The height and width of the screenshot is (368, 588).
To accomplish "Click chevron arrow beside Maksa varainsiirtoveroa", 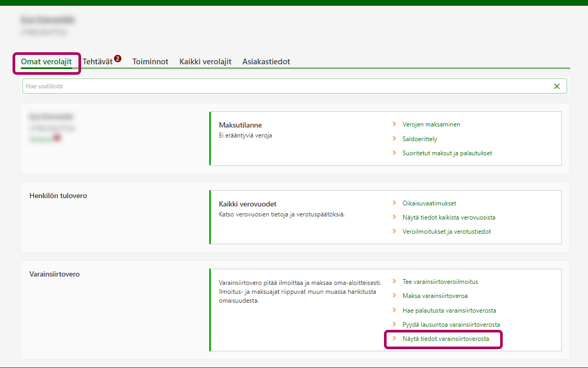I will pyautogui.click(x=394, y=296).
